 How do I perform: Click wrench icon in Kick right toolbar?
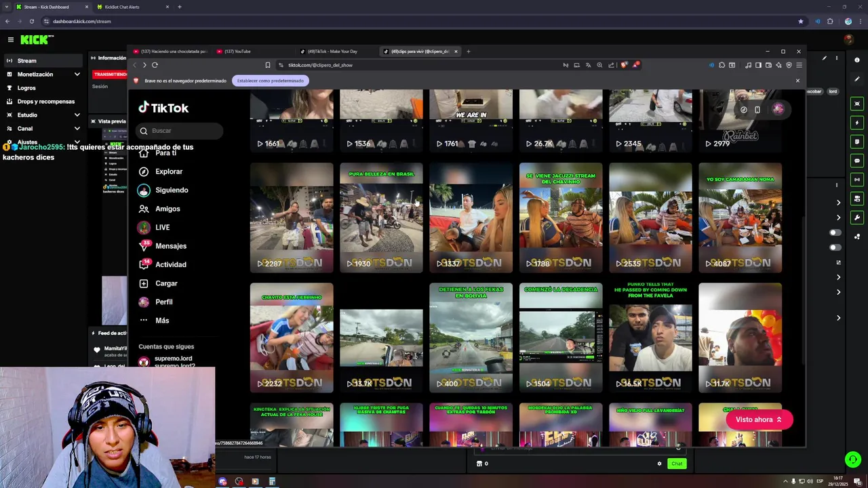pos(857,218)
